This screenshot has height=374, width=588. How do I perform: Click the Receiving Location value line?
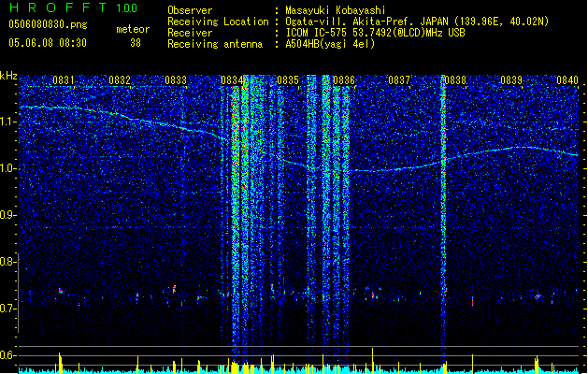pyautogui.click(x=417, y=22)
